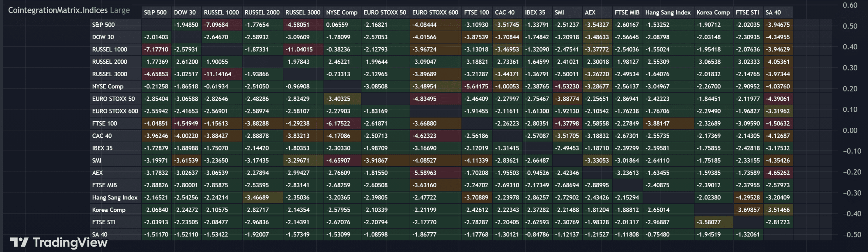Click the CointegrationMatrix.Indices indicator title
Screen dimensions: 868x252
point(58,10)
